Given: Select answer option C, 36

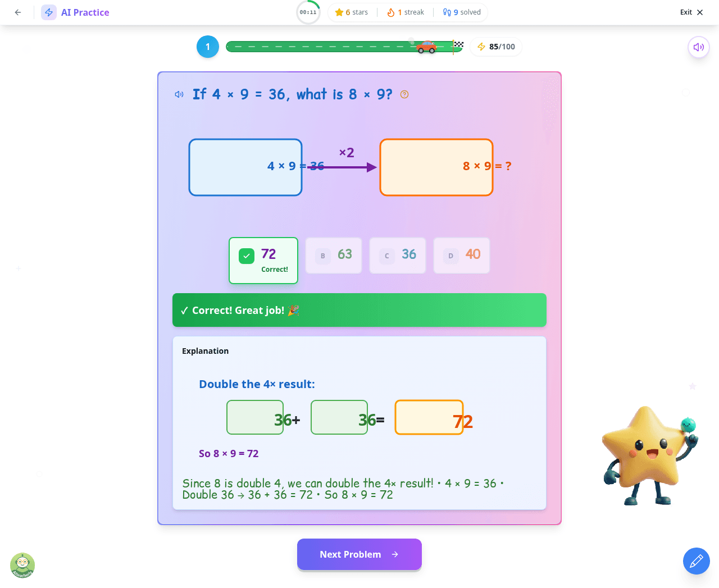Looking at the screenshot, I should [398, 256].
